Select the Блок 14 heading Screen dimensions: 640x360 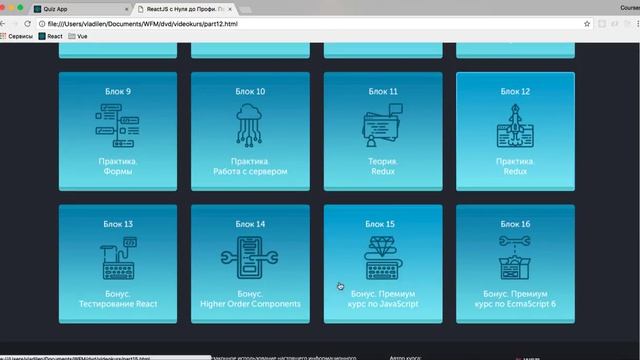(x=250, y=224)
